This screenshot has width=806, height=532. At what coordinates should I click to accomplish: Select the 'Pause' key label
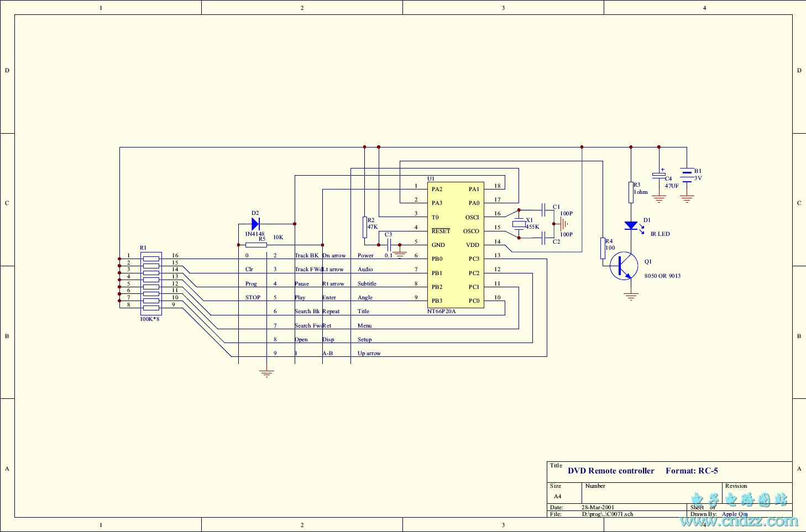(x=302, y=283)
